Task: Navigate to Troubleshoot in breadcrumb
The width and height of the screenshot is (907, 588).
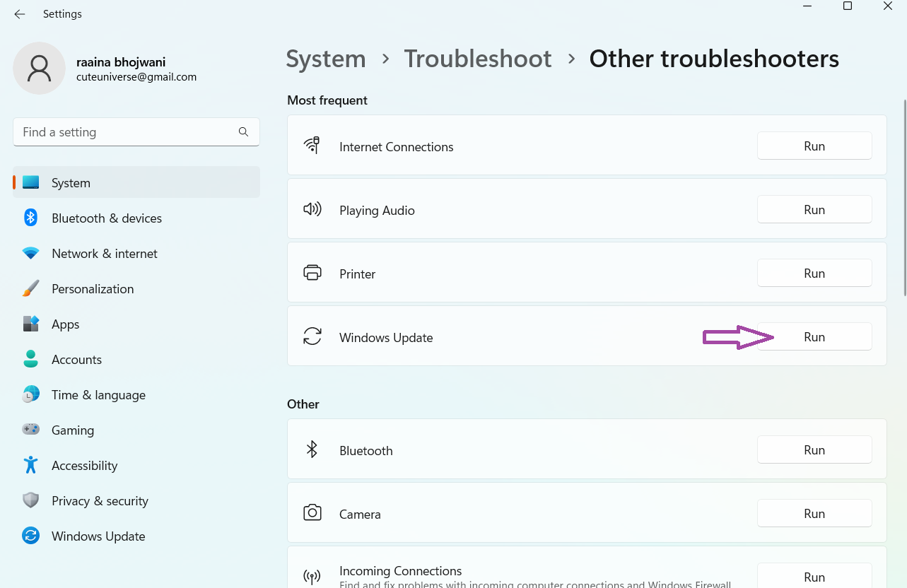Action: pos(477,59)
